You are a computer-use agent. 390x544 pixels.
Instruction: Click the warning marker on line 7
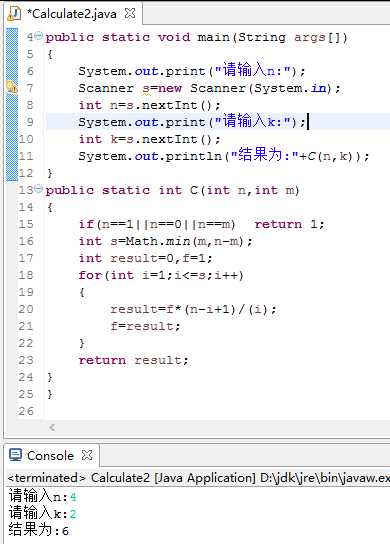coord(12,87)
